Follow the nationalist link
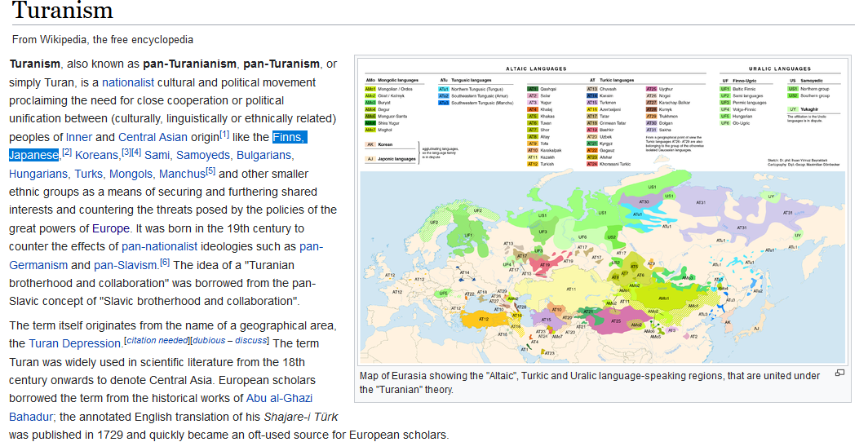This screenshot has width=868, height=442. pos(128,82)
